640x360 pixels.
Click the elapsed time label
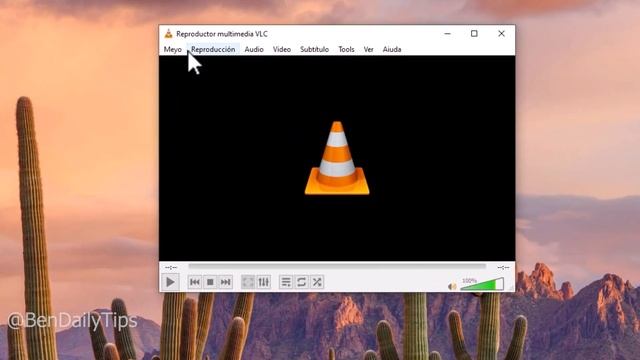pos(171,267)
